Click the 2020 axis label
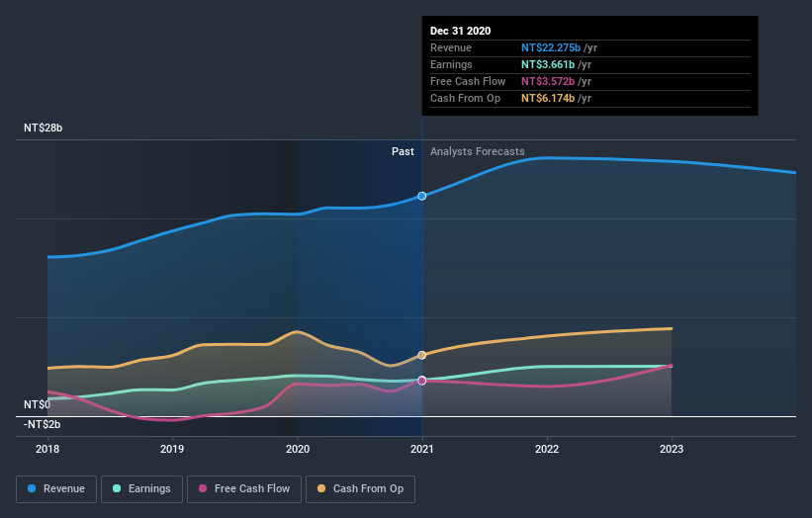 pos(298,449)
